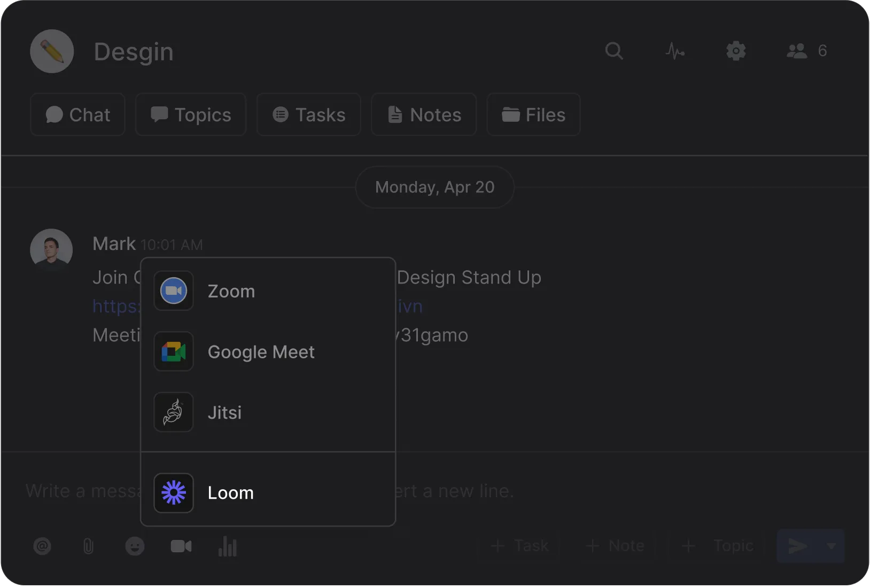Attach a file with the paperclip icon
Image resolution: width=870 pixels, height=588 pixels.
click(x=89, y=546)
